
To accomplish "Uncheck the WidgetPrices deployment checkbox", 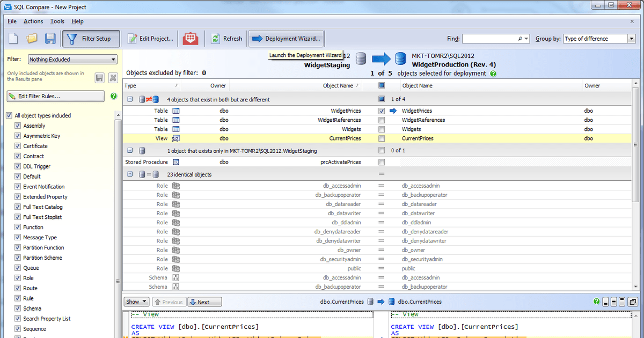I will [381, 111].
